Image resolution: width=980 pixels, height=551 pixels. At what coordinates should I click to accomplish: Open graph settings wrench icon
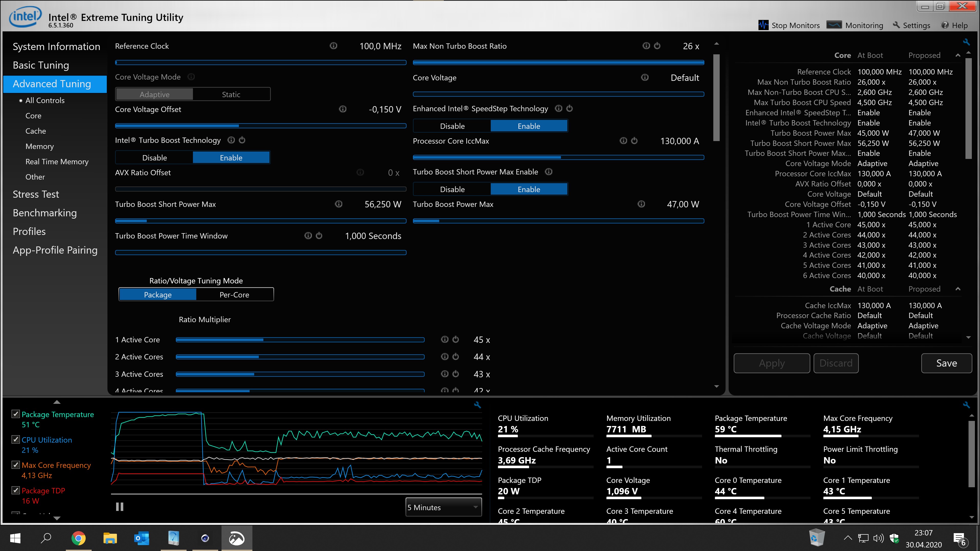[x=477, y=405]
